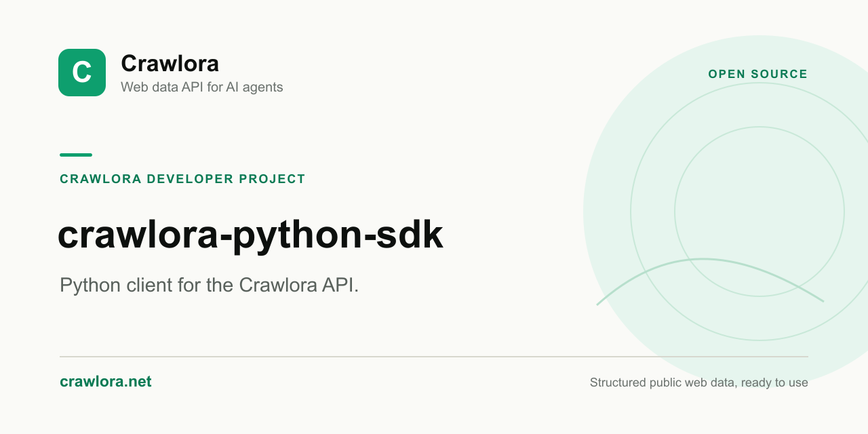This screenshot has width=868, height=434.
Task: Click the green Crawlora C logo
Action: [82, 73]
